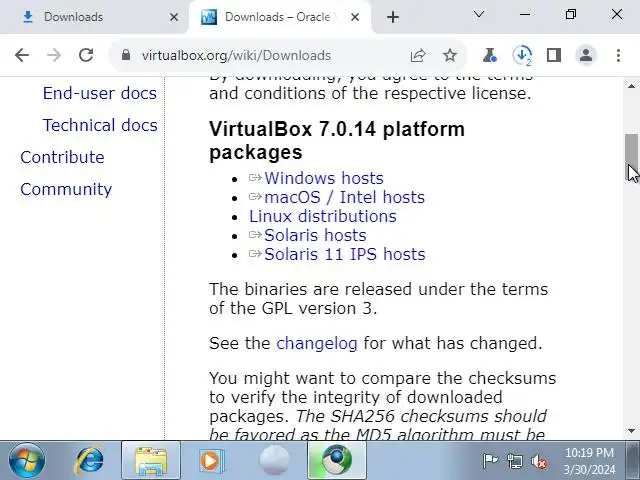Go back to the previous page

(22, 55)
